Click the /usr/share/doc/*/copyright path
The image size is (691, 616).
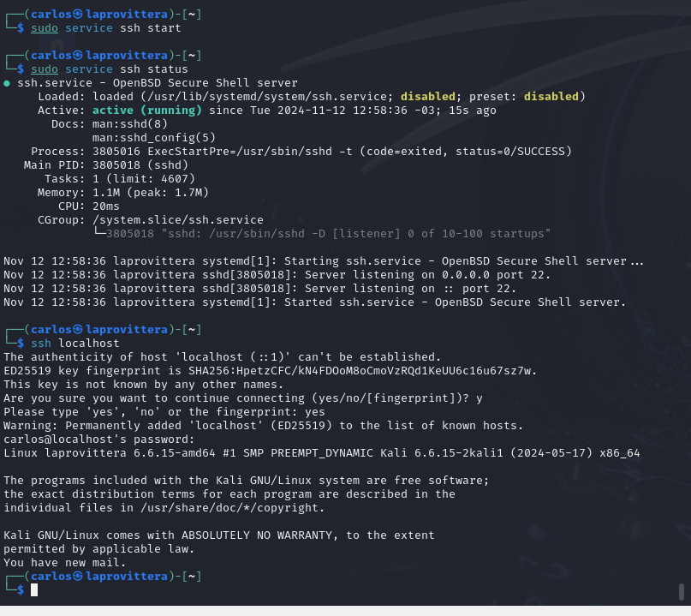(229, 507)
